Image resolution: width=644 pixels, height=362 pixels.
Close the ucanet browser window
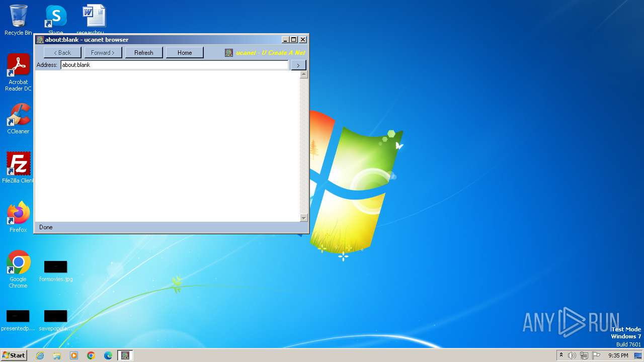pyautogui.click(x=303, y=40)
